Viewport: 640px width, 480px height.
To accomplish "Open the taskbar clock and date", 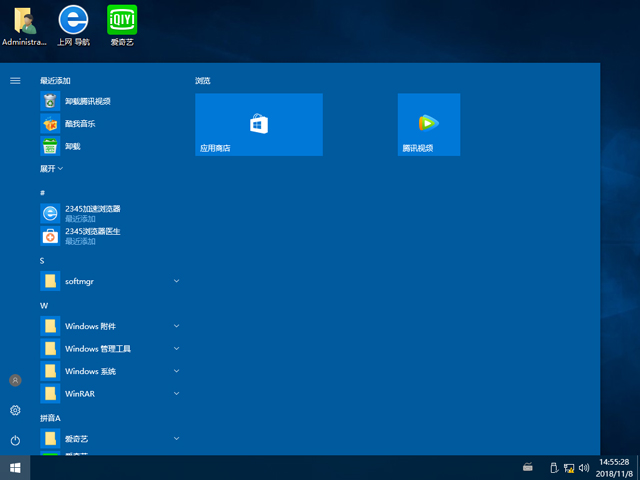I will (613, 467).
